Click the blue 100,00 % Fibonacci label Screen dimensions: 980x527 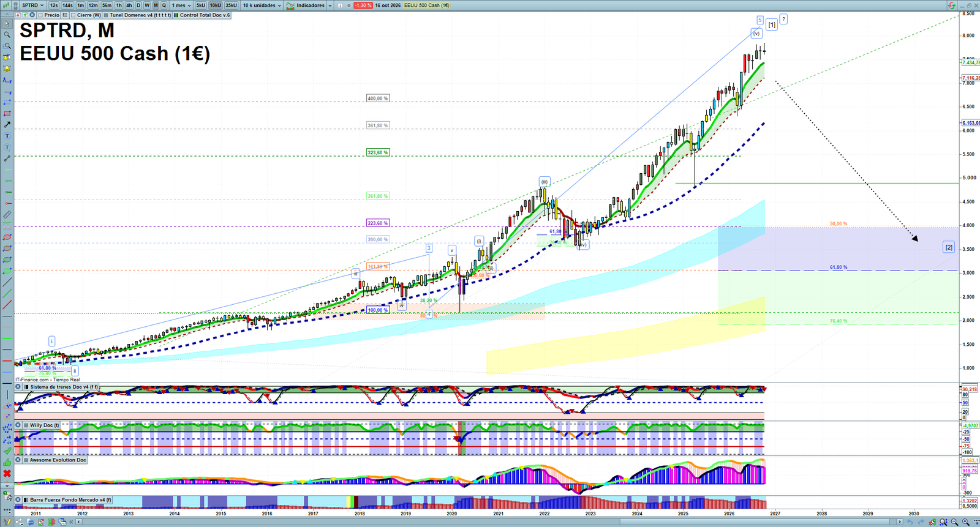(377, 310)
